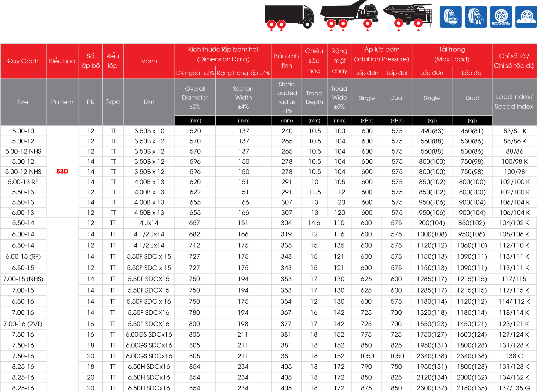The width and height of the screenshot is (537, 392).
Task: Click the 'Overall Diameter ±2%' header
Action: point(195,97)
